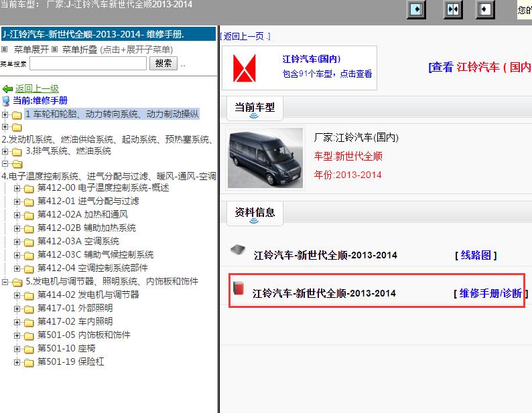Click folder icon of 3.排气系统、燃油系统
The image size is (532, 413).
point(17,152)
